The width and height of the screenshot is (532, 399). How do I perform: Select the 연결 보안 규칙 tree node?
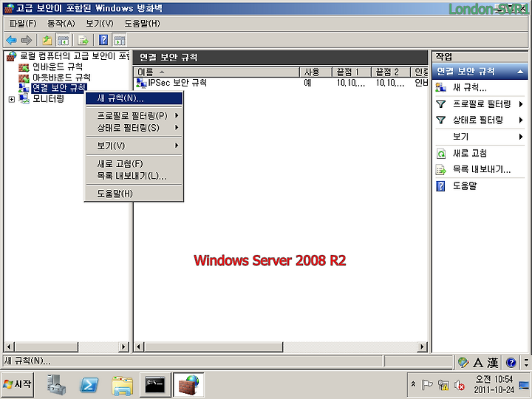(x=58, y=88)
